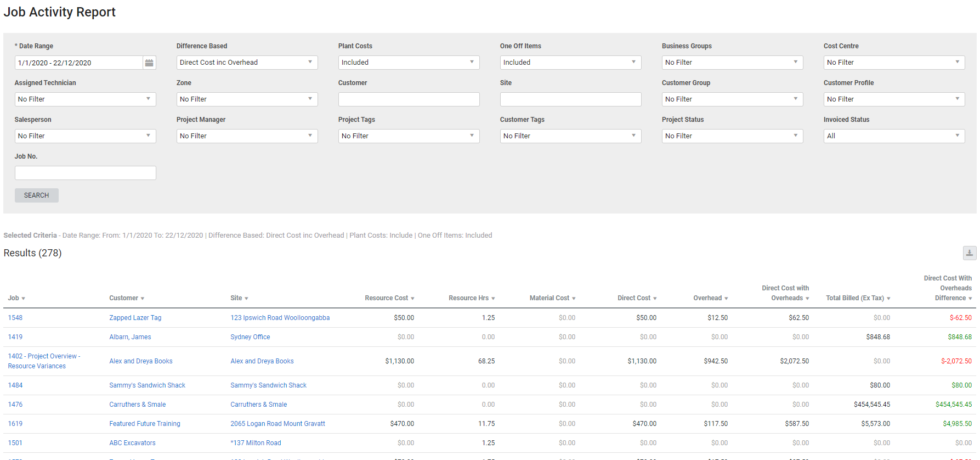Viewport: 980px width, 460px height.
Task: Sort results by Overhead column
Action: coord(710,298)
